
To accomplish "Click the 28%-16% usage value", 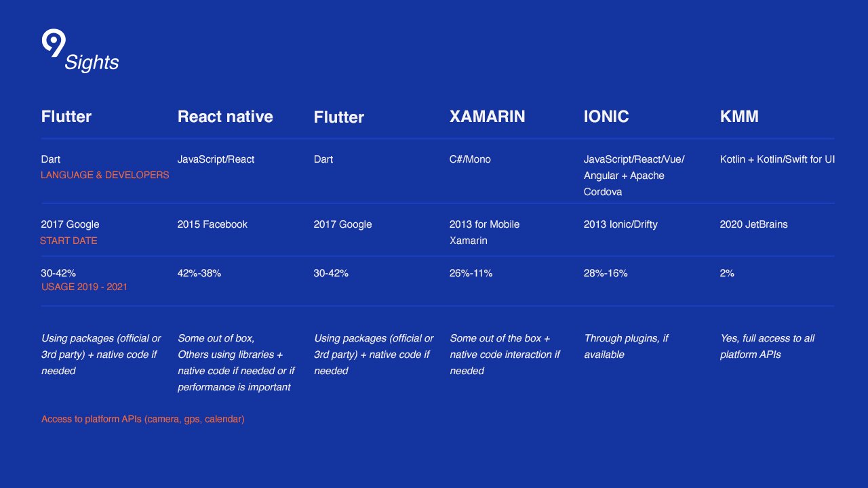I will pos(606,273).
